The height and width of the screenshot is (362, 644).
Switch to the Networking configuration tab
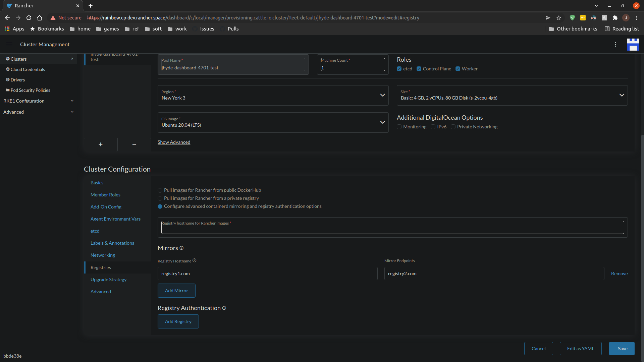[103, 255]
